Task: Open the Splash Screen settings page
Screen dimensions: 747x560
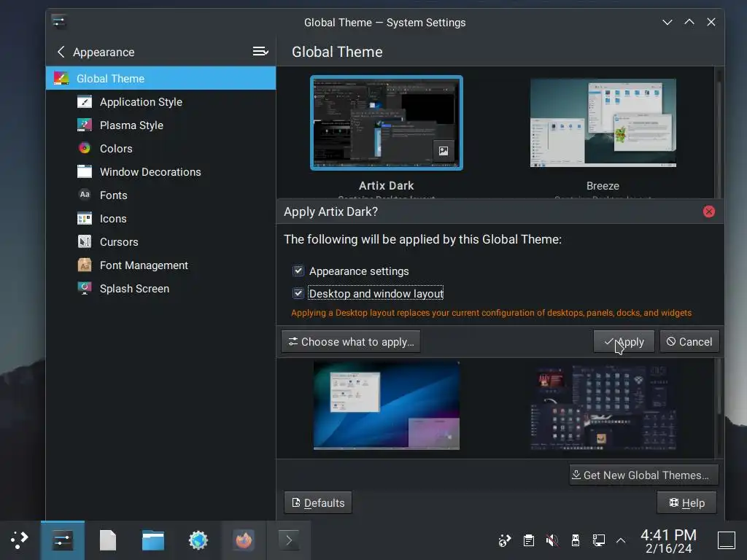Action: [x=161, y=288]
